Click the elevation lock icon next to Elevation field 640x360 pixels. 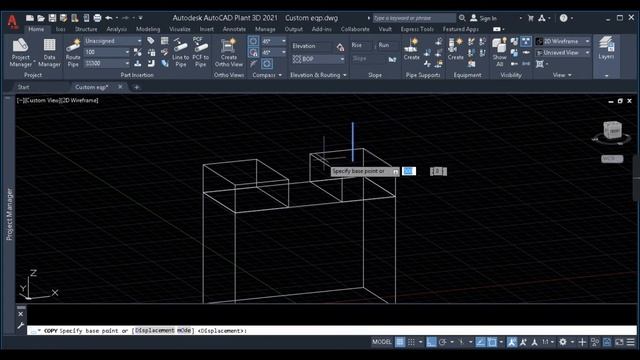click(x=340, y=47)
